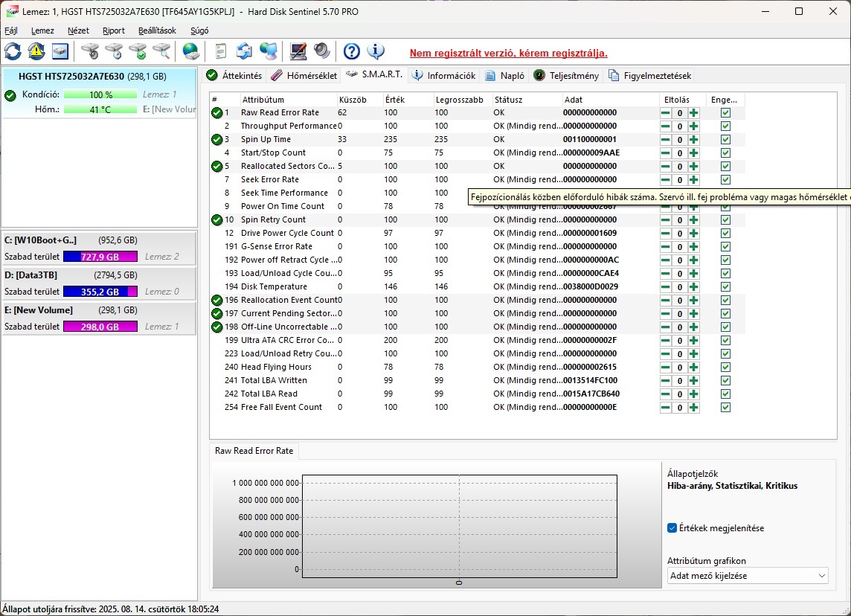Sort table by the Státusz column header
The height and width of the screenshot is (616, 851).
tap(527, 100)
